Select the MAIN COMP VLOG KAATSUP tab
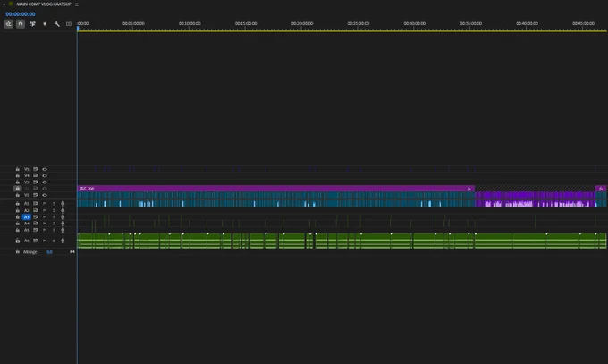The image size is (608, 364). click(44, 4)
